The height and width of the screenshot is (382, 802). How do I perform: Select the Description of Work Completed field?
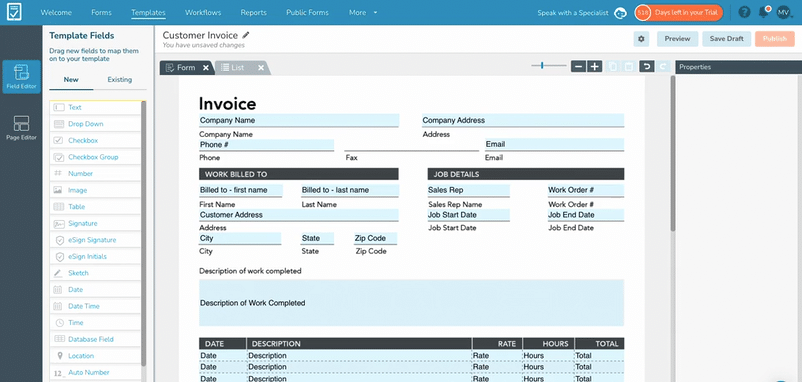411,303
